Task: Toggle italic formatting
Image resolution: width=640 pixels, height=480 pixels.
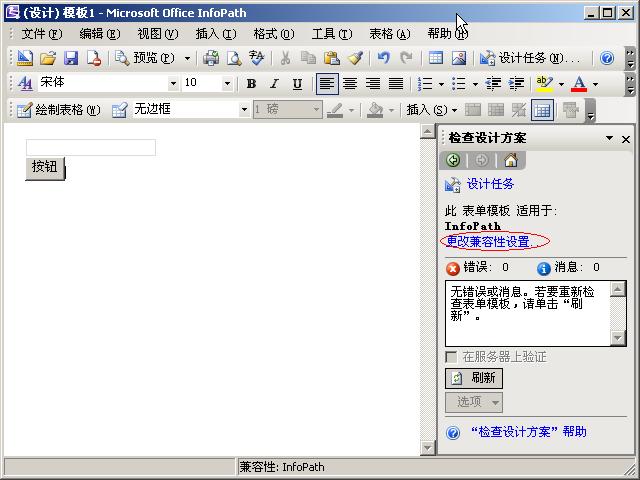Action: [x=274, y=84]
